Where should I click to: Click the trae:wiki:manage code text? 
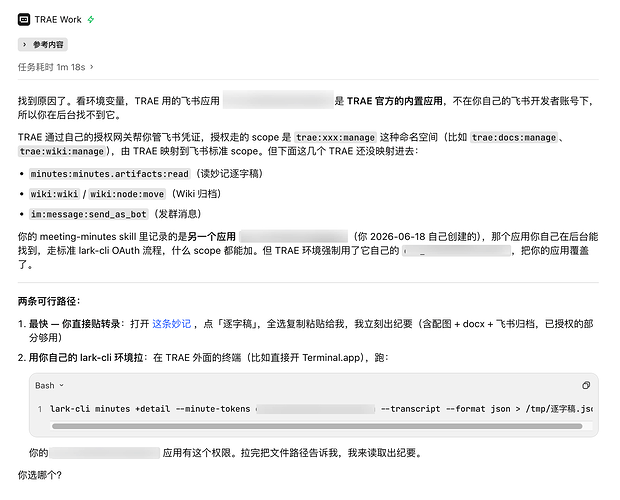tap(62, 151)
